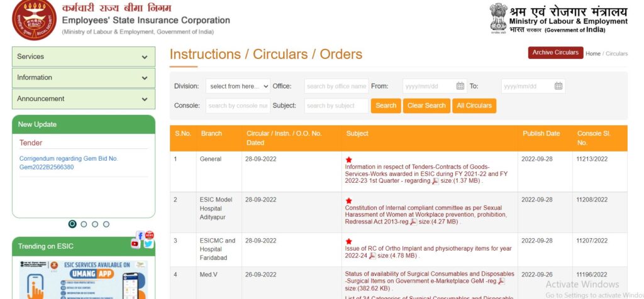Expand the Services menu

coord(84,57)
